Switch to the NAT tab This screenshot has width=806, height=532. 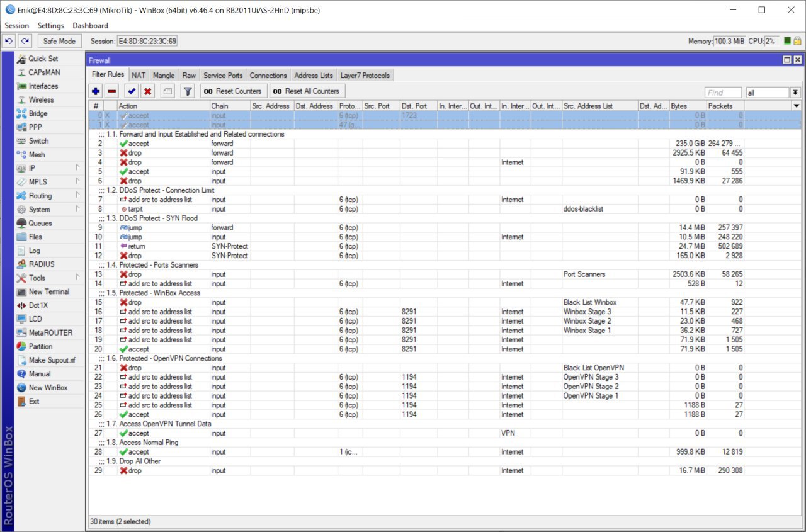tap(139, 76)
